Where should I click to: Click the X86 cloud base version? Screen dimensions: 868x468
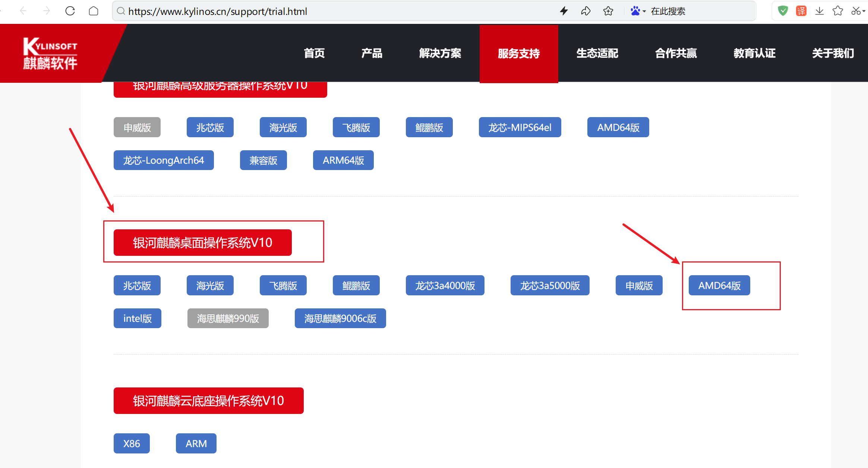click(132, 443)
